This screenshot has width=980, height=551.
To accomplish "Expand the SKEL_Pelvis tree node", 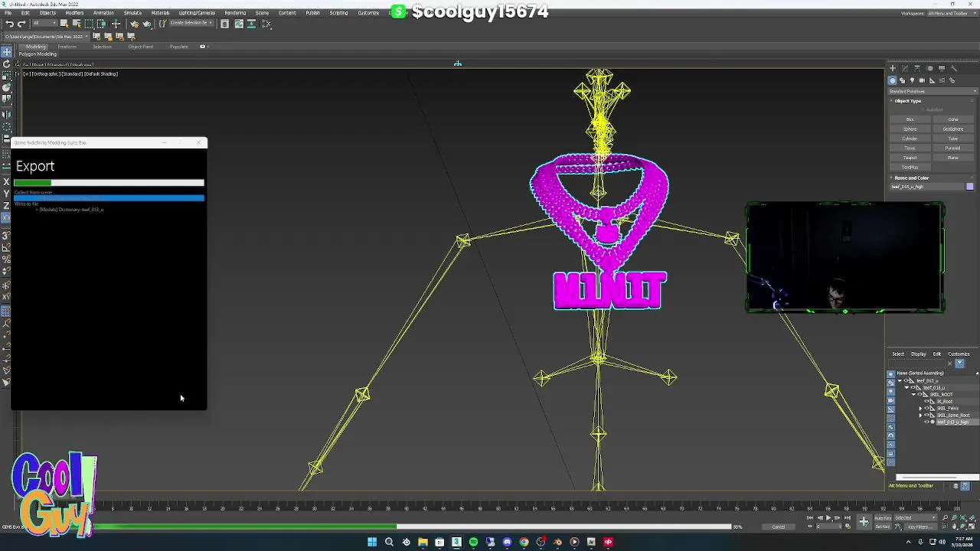I will [x=920, y=409].
